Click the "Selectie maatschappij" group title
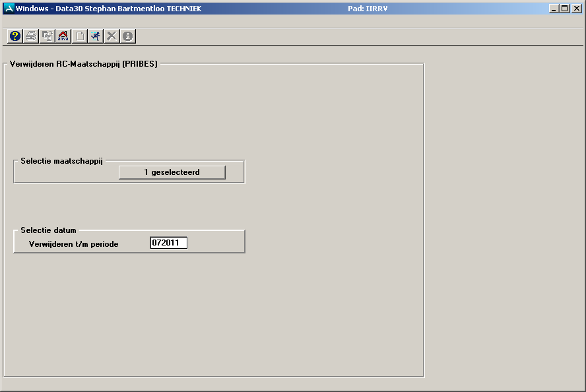Image resolution: width=586 pixels, height=392 pixels. click(61, 161)
